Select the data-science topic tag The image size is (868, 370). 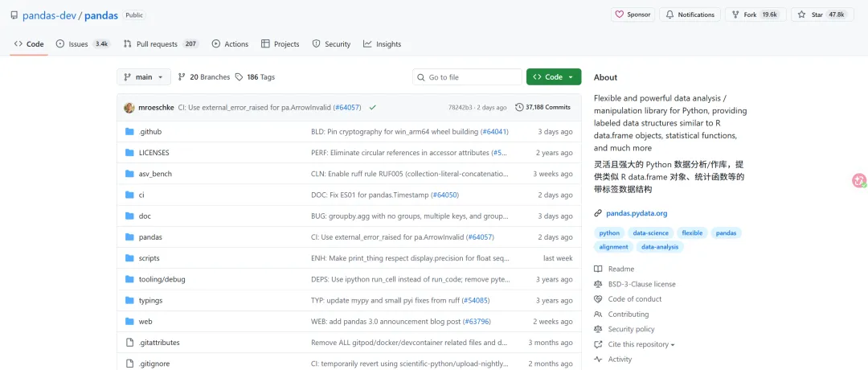tap(652, 233)
